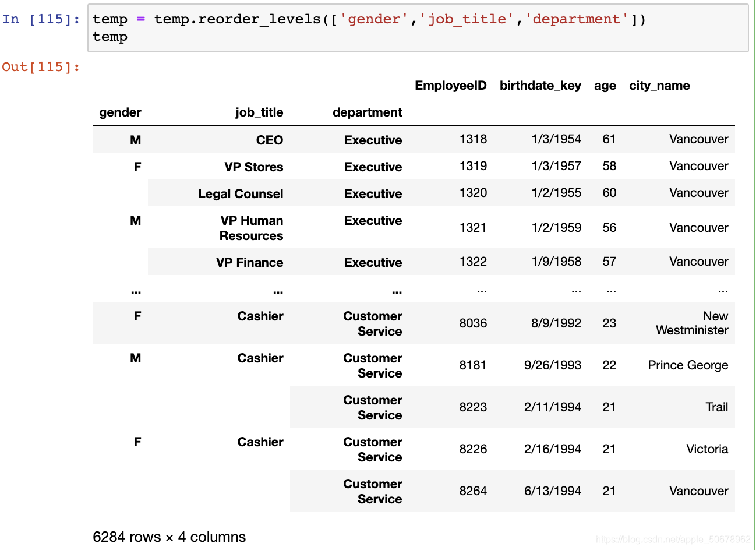Click the age column header
Image resolution: width=756 pixels, height=550 pixels.
point(605,86)
